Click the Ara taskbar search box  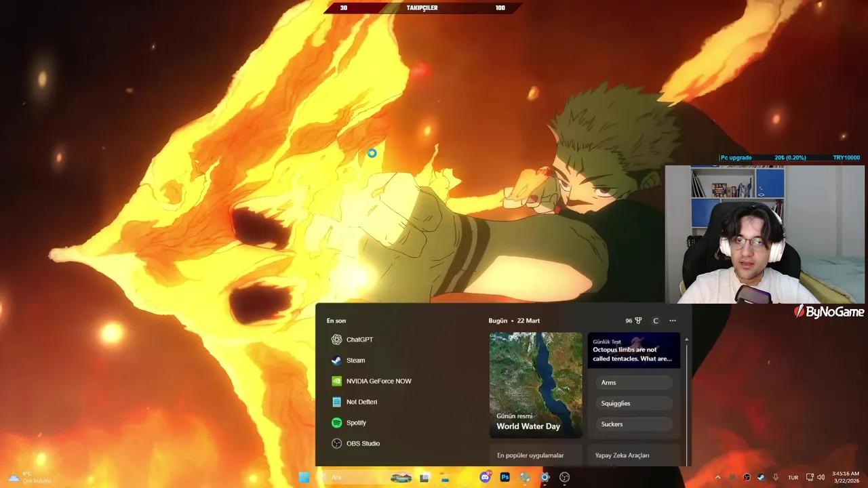[x=366, y=477]
